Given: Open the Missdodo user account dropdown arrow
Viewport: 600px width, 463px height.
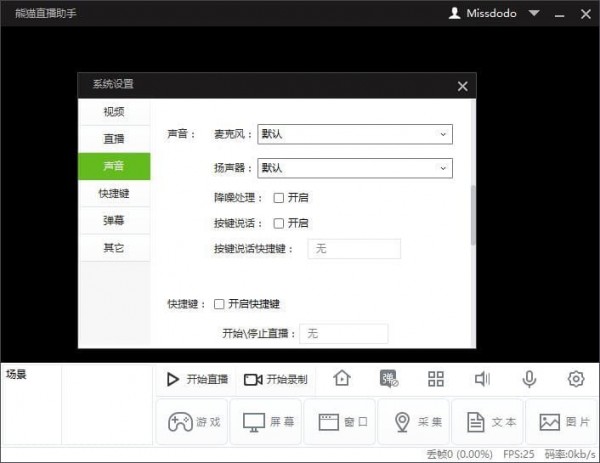Looking at the screenshot, I should 534,14.
